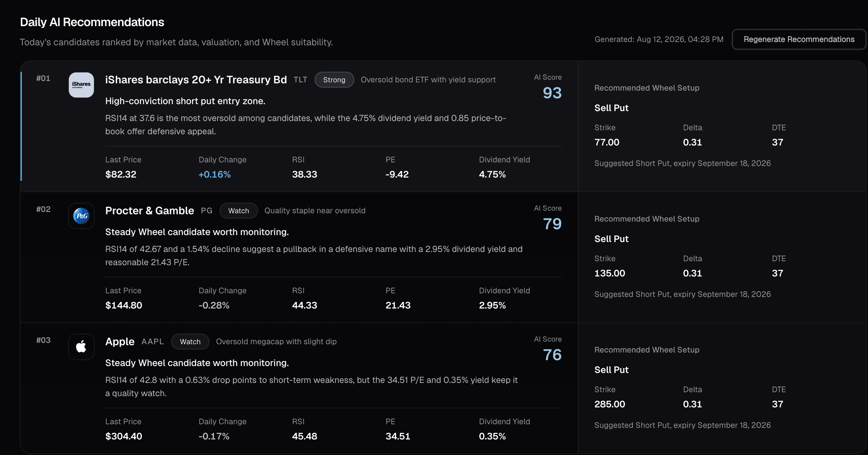The height and width of the screenshot is (455, 868).
Task: Open iShares barclays 20+ Yr Treasury Bd title
Action: 196,80
